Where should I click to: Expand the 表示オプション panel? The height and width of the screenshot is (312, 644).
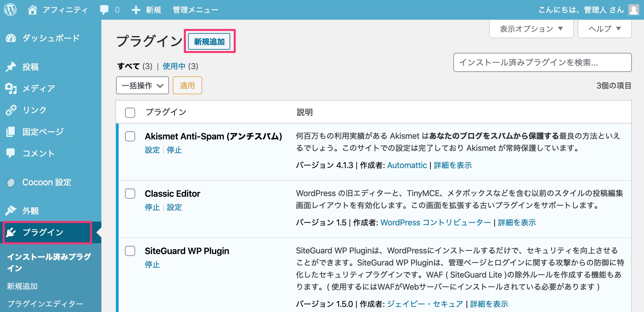(x=531, y=29)
